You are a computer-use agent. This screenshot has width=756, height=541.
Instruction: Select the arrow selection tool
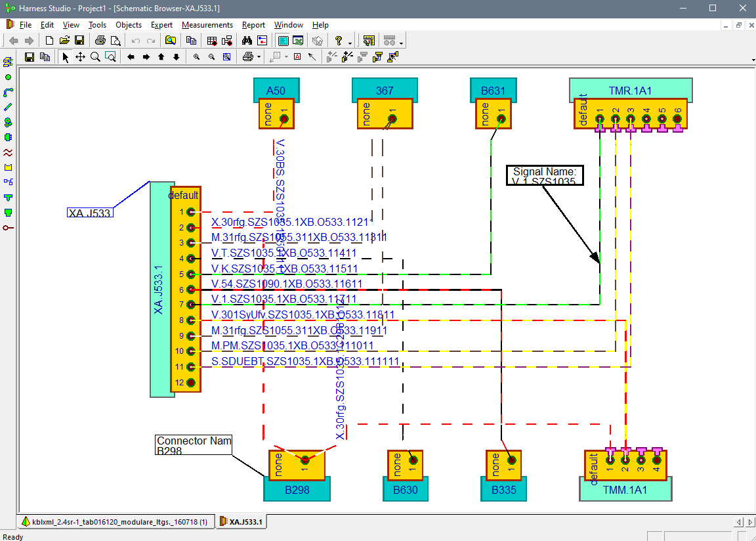[x=66, y=56]
